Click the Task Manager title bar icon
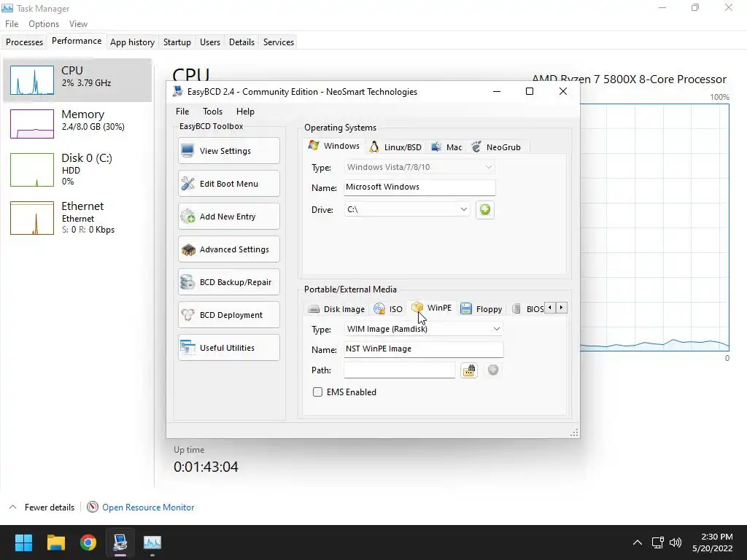The image size is (747, 560). pos(7,8)
